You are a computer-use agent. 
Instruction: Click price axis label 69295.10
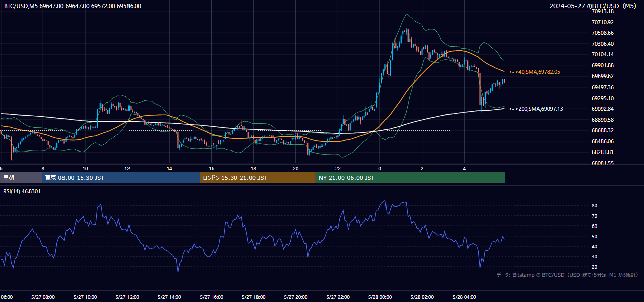click(603, 98)
